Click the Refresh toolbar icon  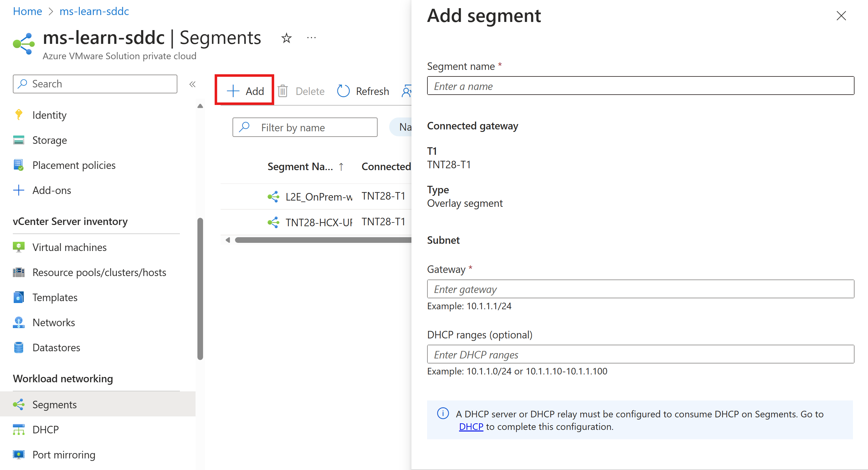(343, 91)
